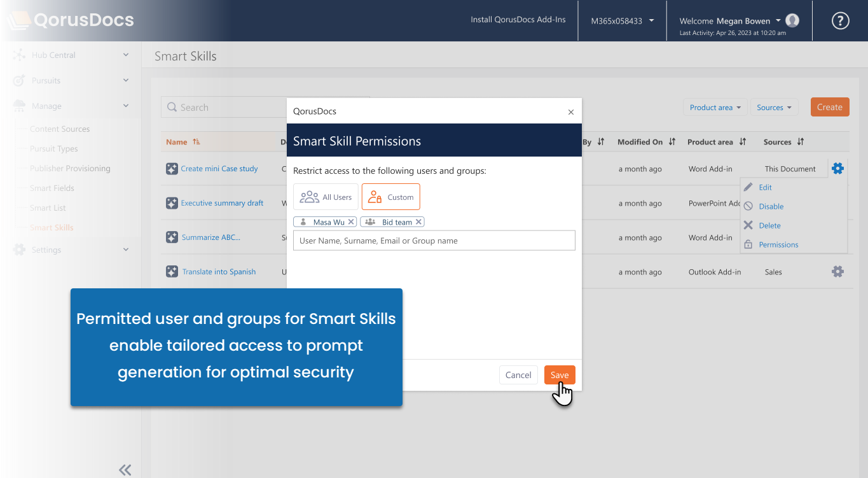This screenshot has height=478, width=868.
Task: Click the Manage cloud icon
Action: pyautogui.click(x=19, y=106)
